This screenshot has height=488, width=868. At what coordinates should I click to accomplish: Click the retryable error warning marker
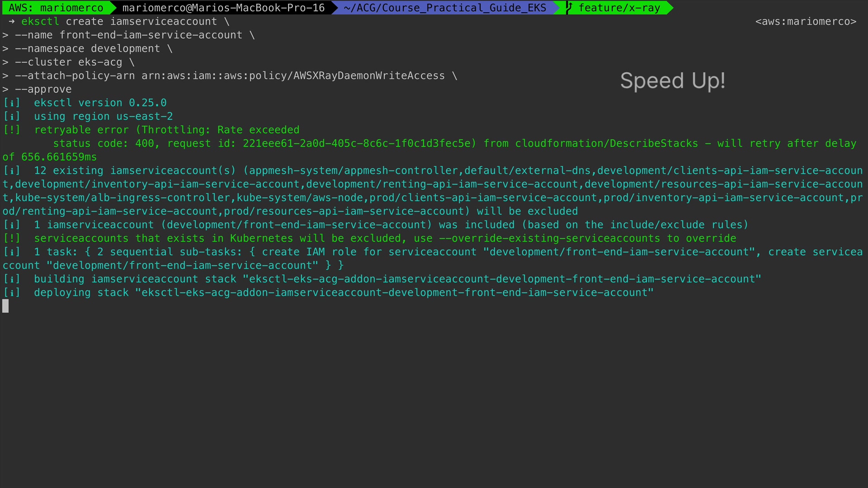pos(12,130)
